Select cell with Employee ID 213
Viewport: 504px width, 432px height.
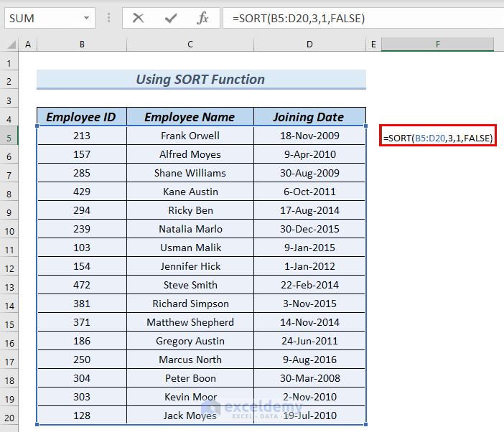point(82,136)
